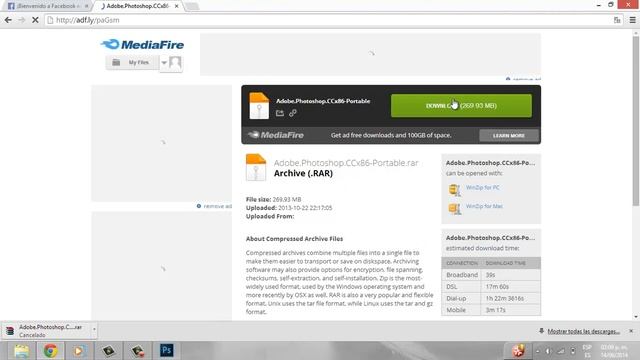
Task: Open the WinZip for Mac link
Action: 484,206
